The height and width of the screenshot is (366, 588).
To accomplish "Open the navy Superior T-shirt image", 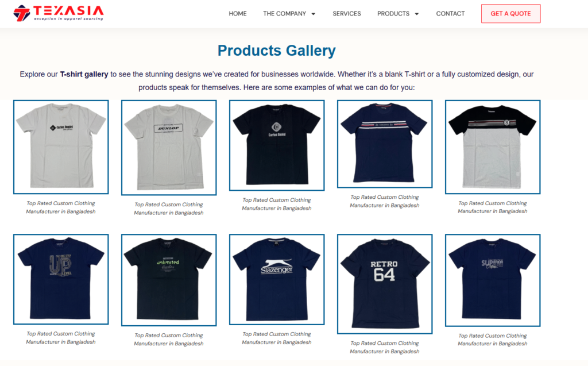I will pos(493,280).
